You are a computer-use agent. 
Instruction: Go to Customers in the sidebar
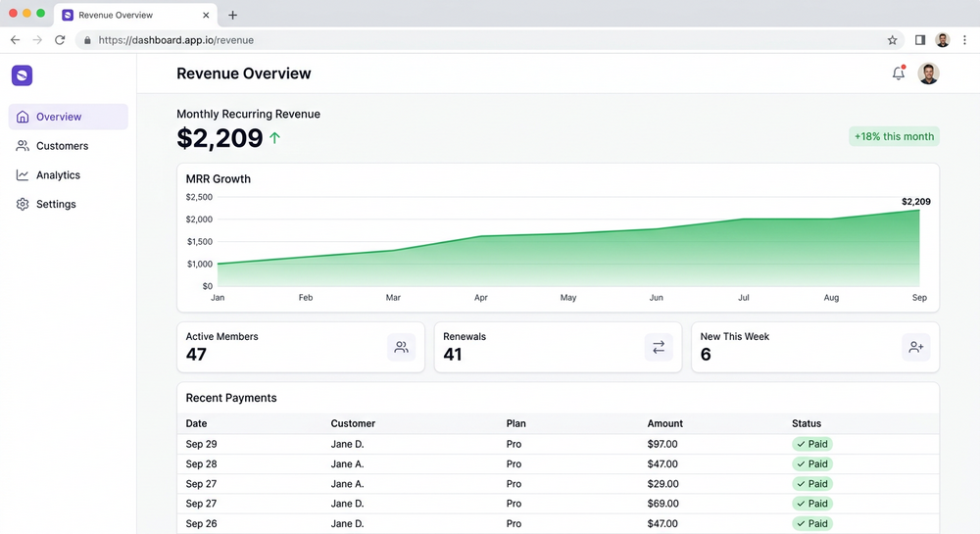pyautogui.click(x=69, y=146)
